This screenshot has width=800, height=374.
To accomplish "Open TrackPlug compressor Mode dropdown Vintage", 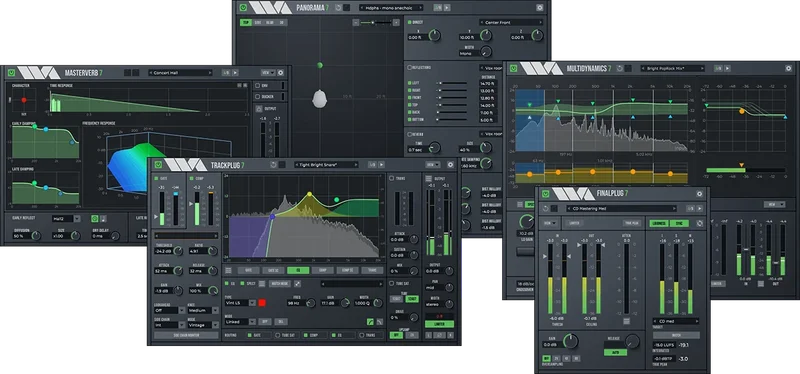I will tap(202, 325).
